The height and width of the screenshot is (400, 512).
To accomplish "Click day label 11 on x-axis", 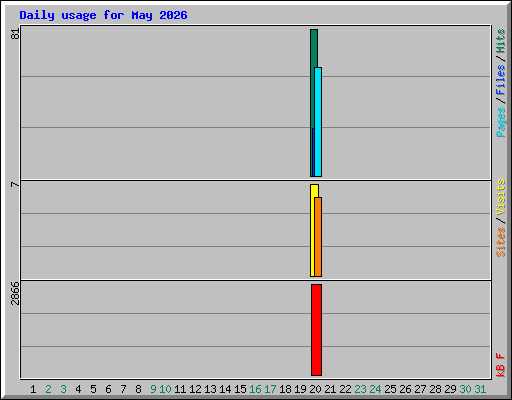I will tap(180, 389).
